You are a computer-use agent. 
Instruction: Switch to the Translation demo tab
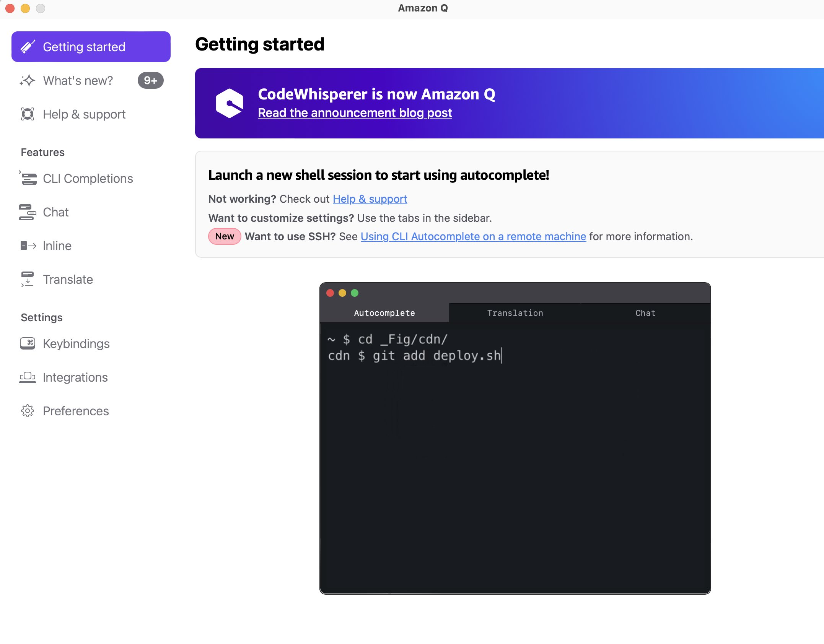[515, 313]
